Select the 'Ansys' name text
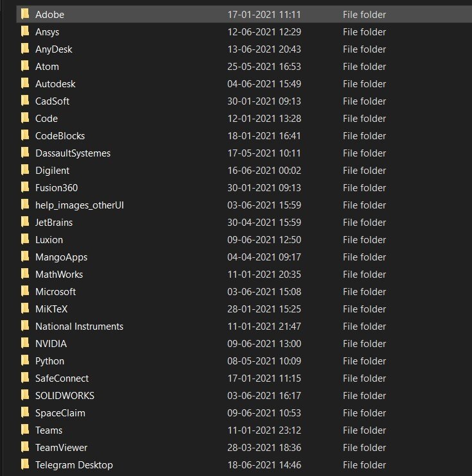 pos(47,32)
